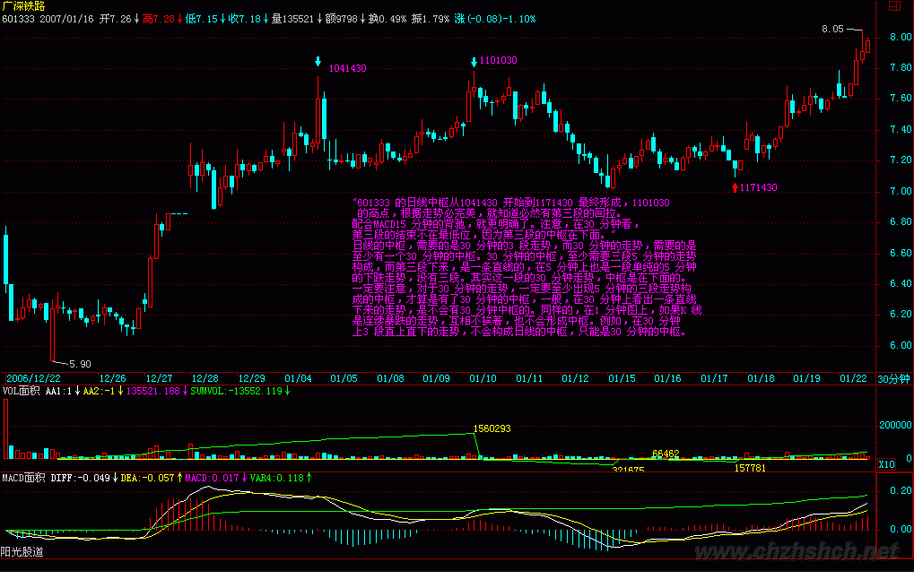Open the MACD面积 indicator label

tap(24, 478)
